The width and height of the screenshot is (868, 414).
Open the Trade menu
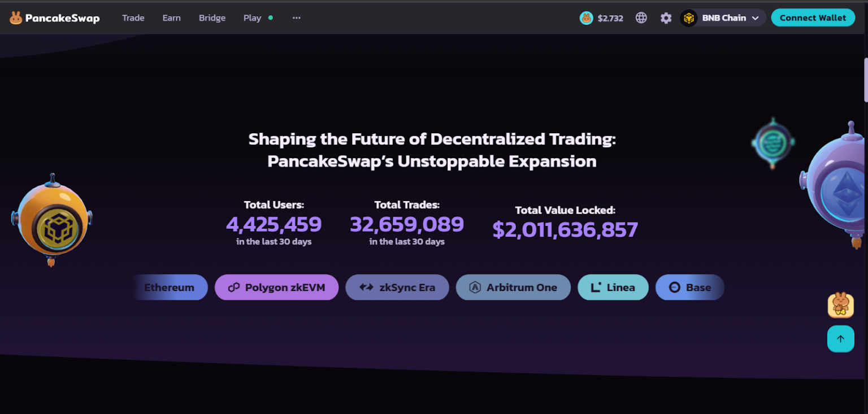pos(133,18)
